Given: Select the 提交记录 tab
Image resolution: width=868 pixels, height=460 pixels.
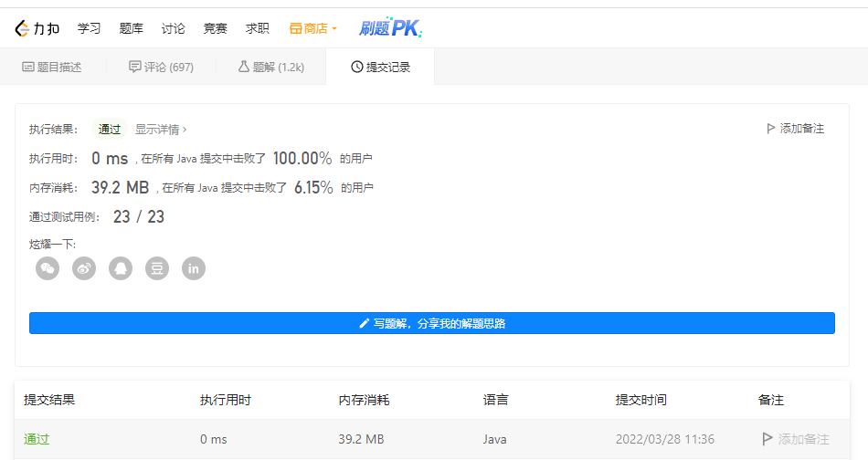Looking at the screenshot, I should pyautogui.click(x=381, y=67).
